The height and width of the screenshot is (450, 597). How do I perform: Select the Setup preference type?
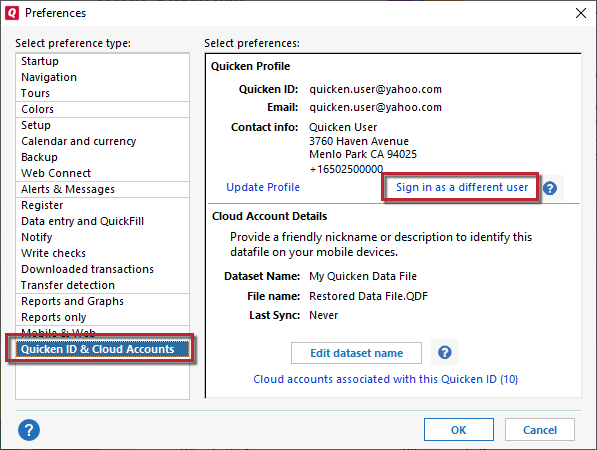102,125
